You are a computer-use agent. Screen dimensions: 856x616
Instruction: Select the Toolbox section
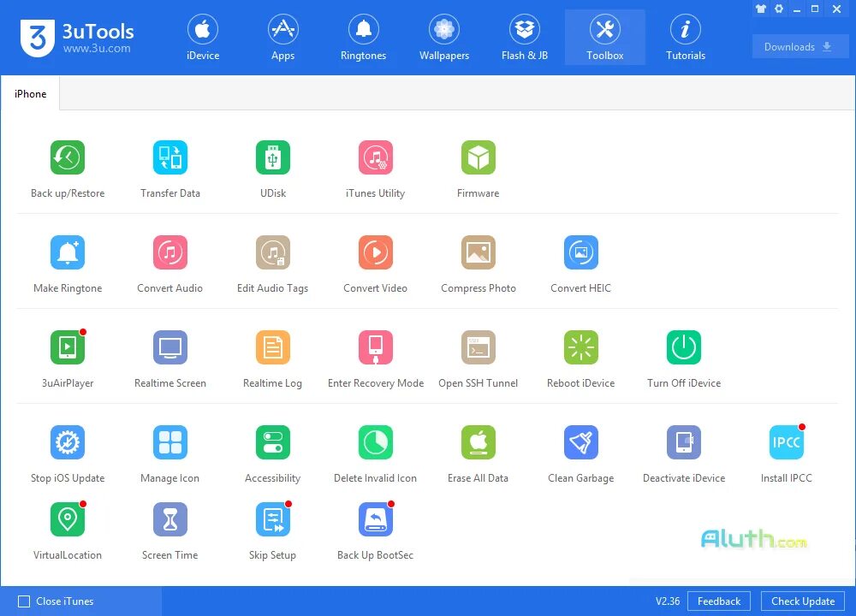605,37
